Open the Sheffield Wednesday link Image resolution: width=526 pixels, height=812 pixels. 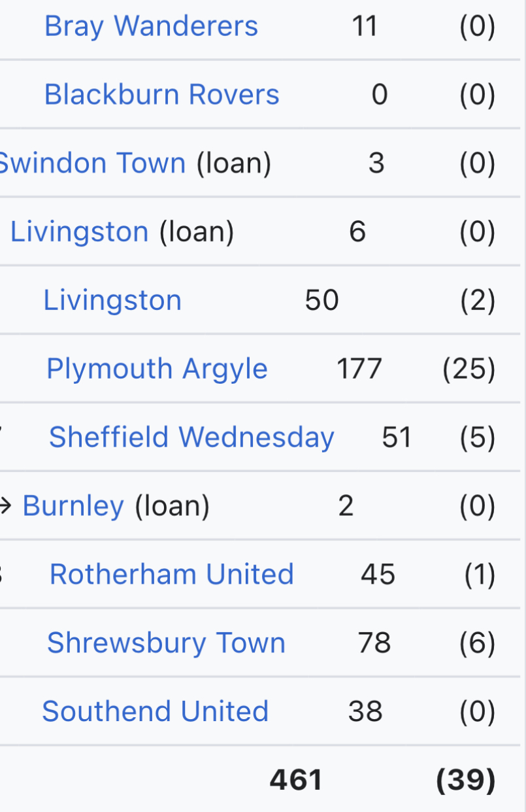[191, 437]
